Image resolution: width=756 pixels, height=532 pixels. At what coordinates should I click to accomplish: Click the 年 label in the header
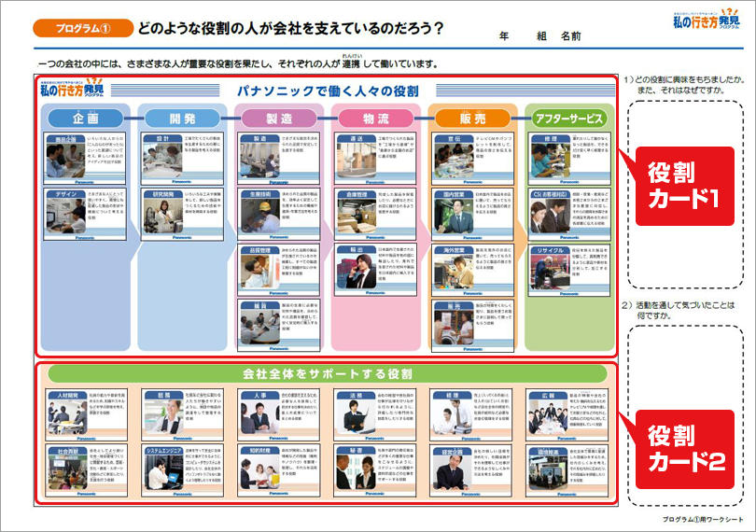504,36
